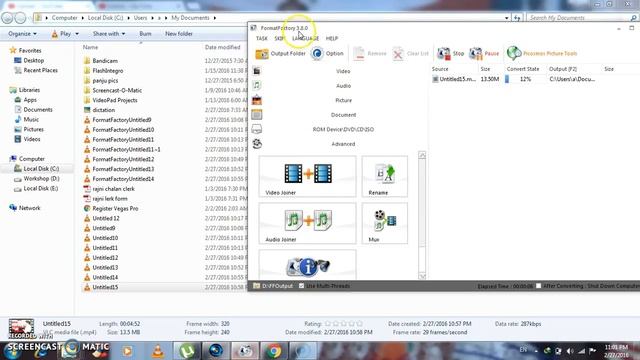
Task: Click Explorer back navigation button
Action: [7, 18]
